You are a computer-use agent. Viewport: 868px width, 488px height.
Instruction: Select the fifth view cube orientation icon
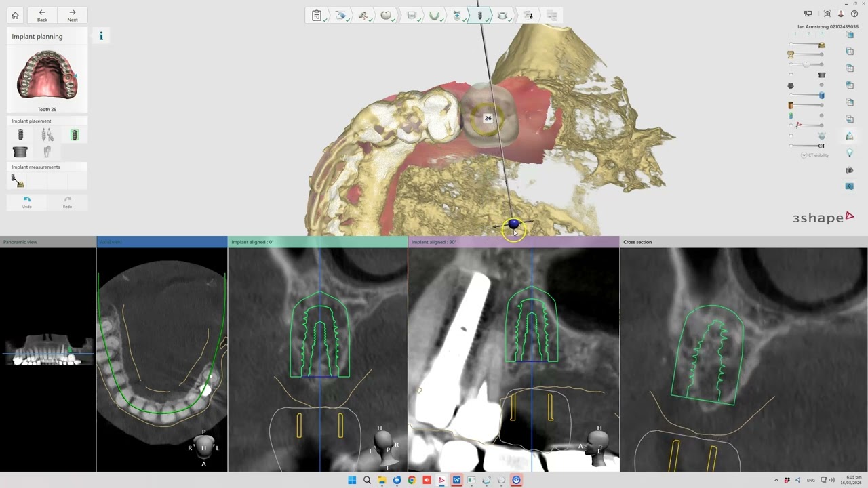[x=849, y=102]
